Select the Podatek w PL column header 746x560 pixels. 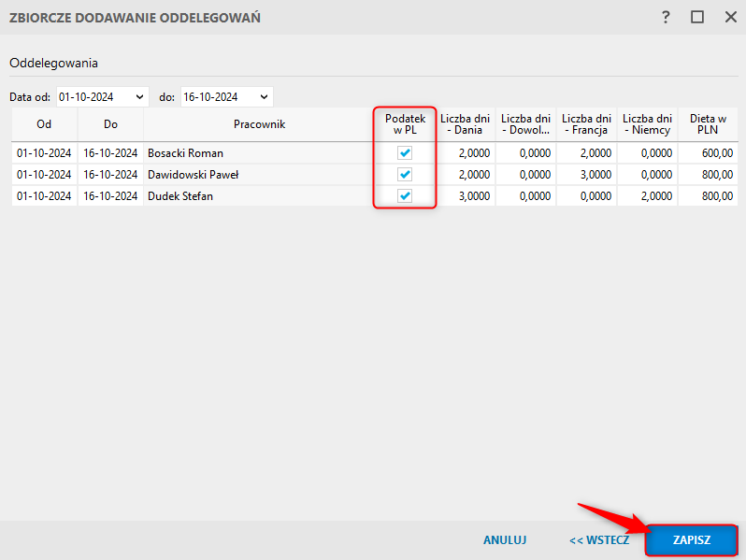405,124
